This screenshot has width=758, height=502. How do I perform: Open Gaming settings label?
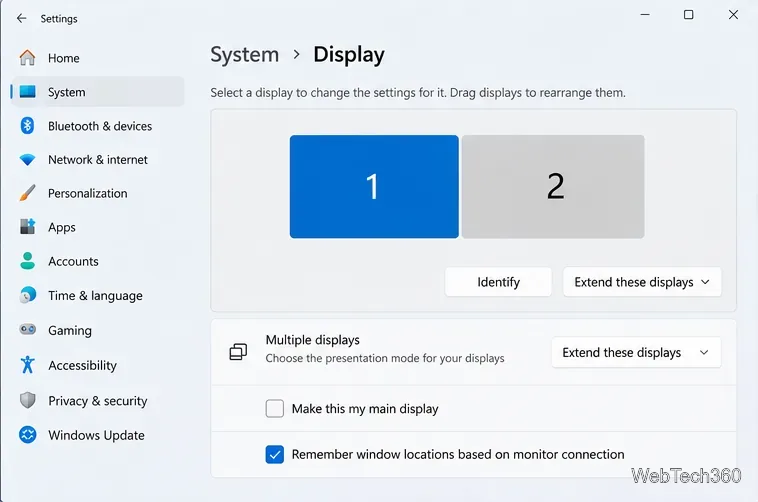[x=70, y=330]
